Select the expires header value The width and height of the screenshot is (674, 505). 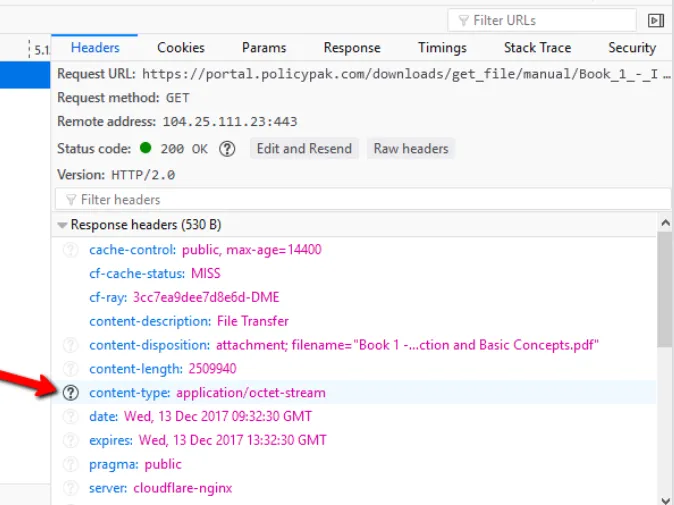click(x=232, y=441)
